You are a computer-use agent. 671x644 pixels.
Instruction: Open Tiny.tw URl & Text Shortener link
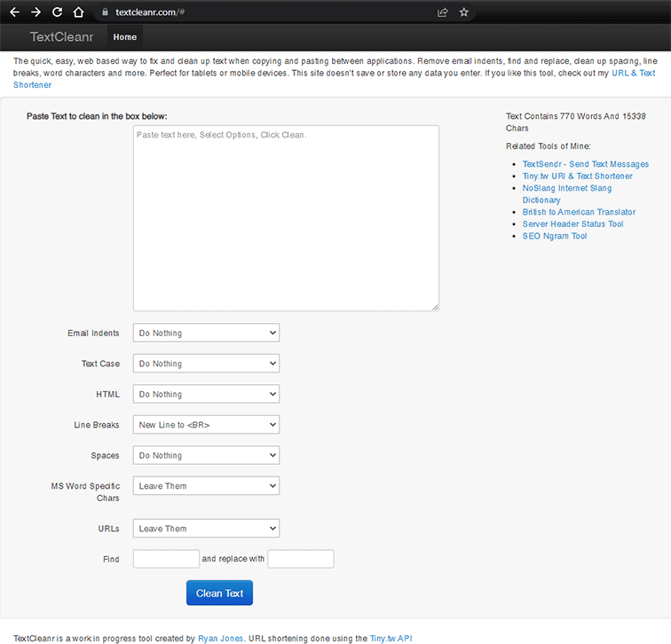(577, 177)
